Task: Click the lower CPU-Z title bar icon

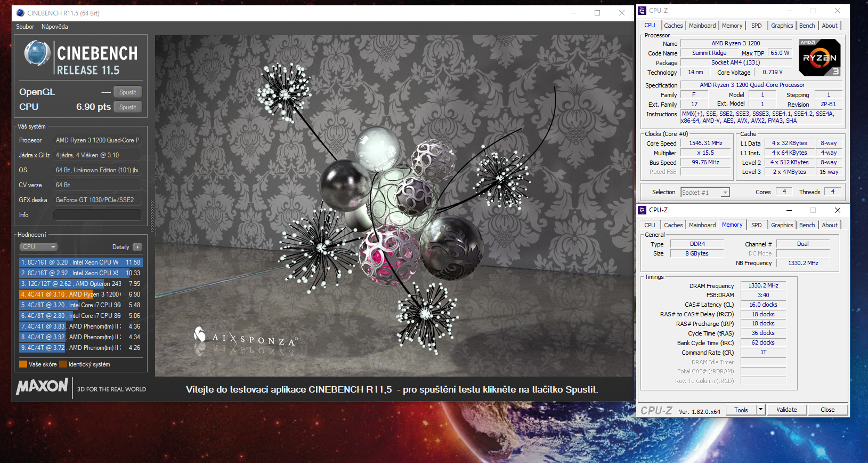Action: coord(643,210)
